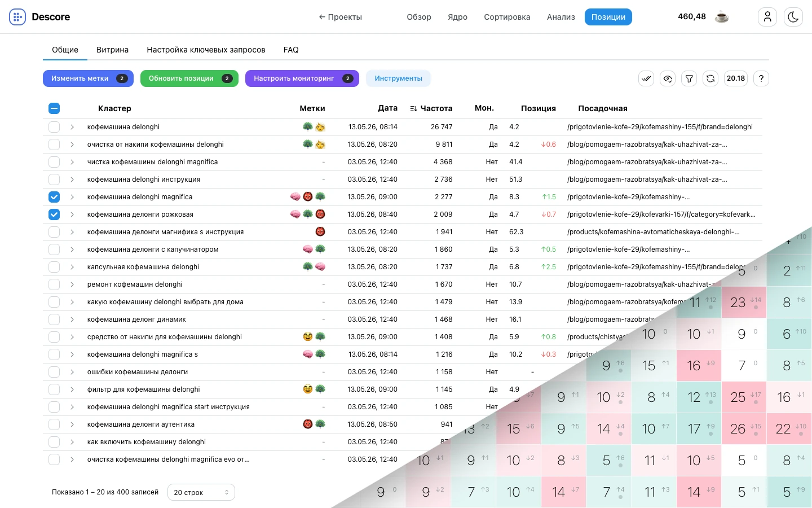Check the кофемашина delonghi row checkbox
812x508 pixels.
[54, 127]
